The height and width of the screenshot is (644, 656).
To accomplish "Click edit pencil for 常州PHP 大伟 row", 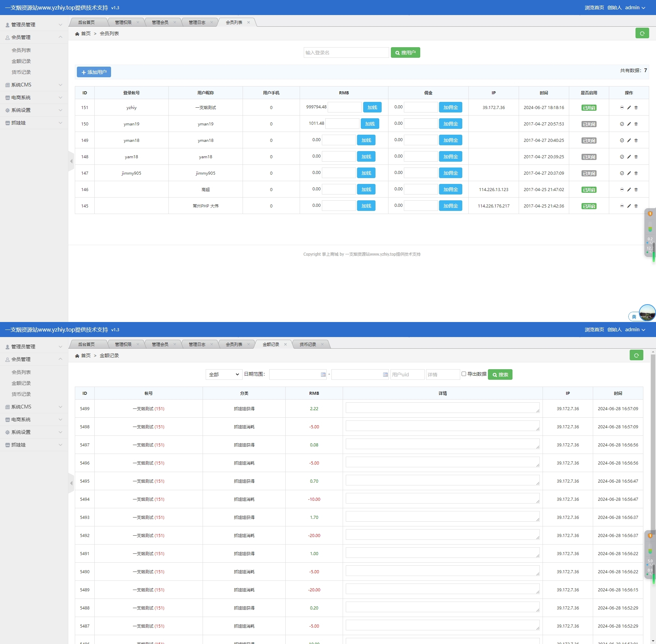I will pyautogui.click(x=629, y=206).
